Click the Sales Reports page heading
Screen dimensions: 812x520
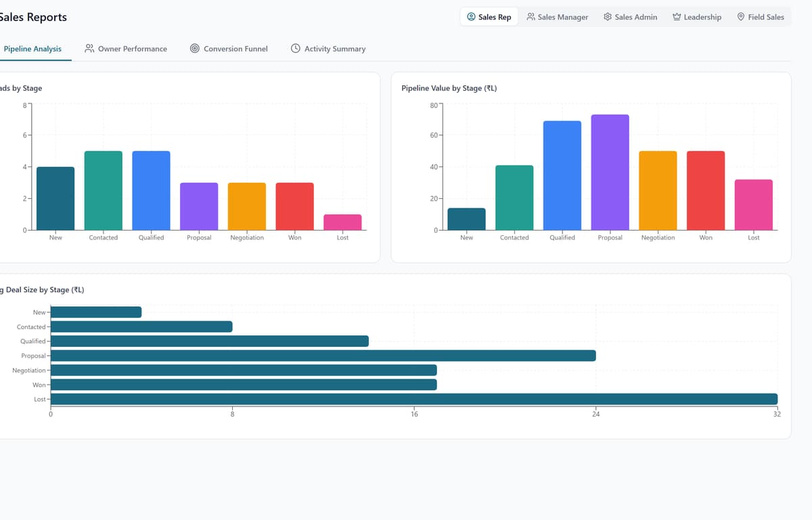click(33, 17)
